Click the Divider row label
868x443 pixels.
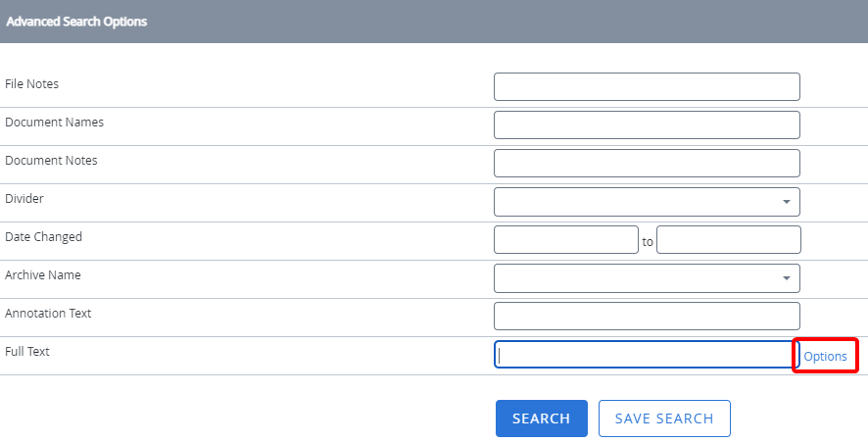pyautogui.click(x=24, y=199)
